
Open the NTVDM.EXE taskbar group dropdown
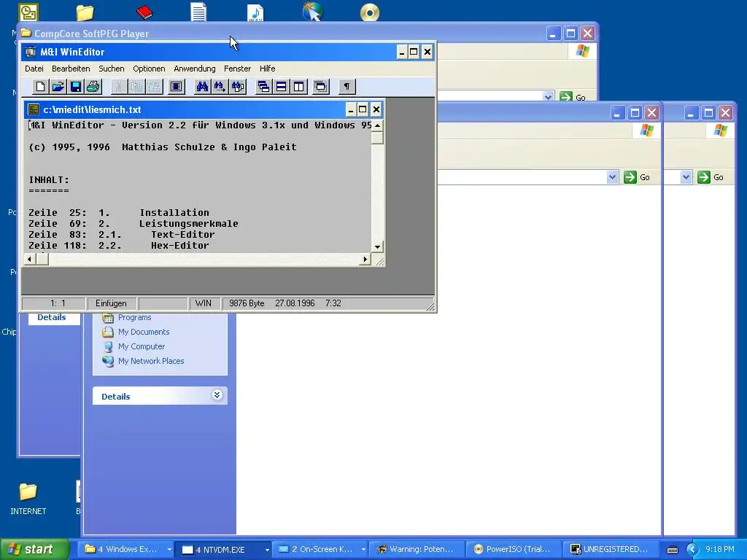click(267, 550)
